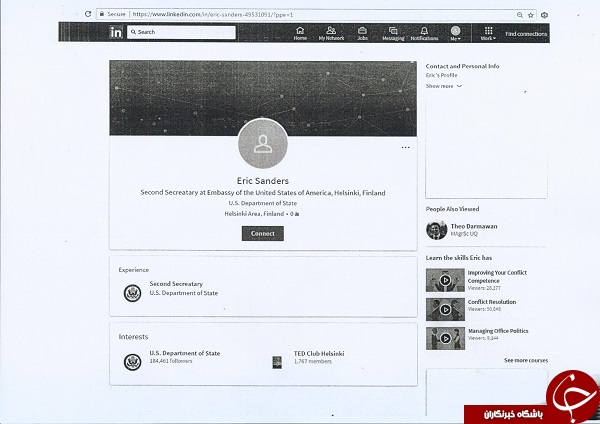Select the Eric Sanders name heading
The height and width of the screenshot is (424, 600).
263,181
